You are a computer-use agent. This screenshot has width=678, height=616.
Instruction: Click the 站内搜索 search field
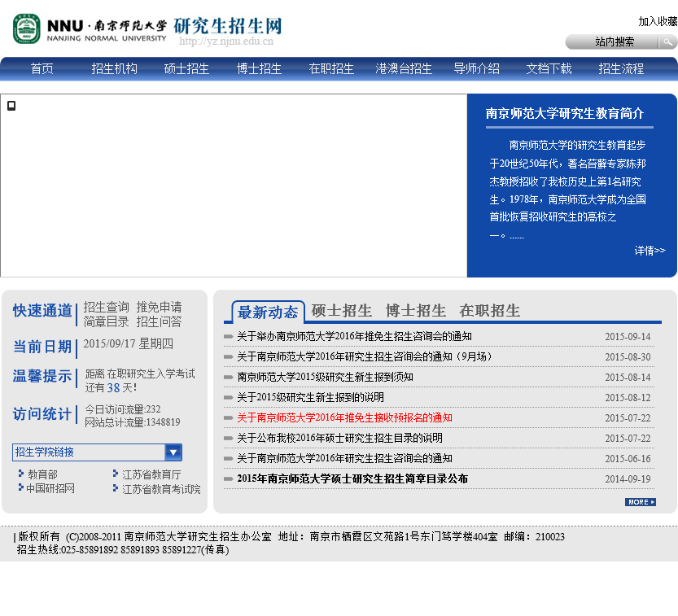[x=613, y=42]
